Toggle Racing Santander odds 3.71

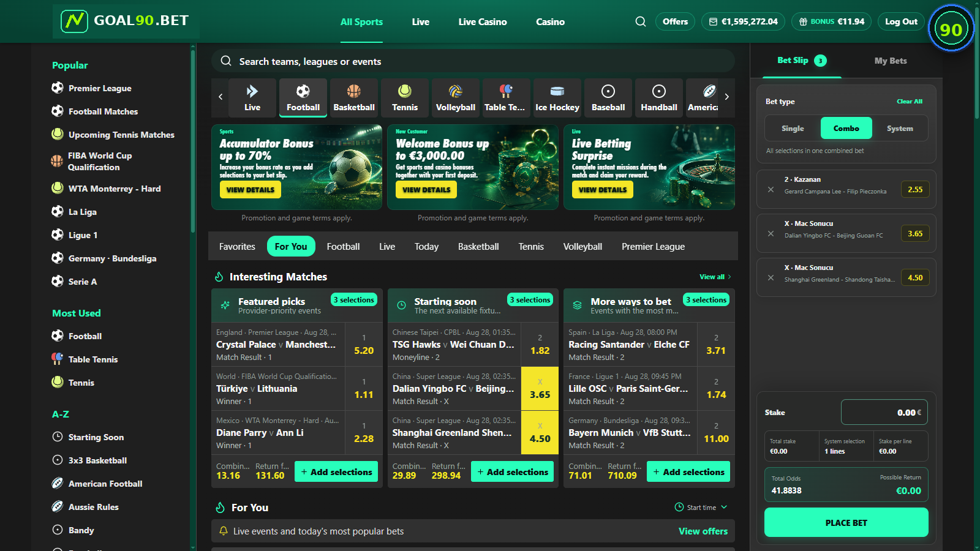pyautogui.click(x=716, y=345)
